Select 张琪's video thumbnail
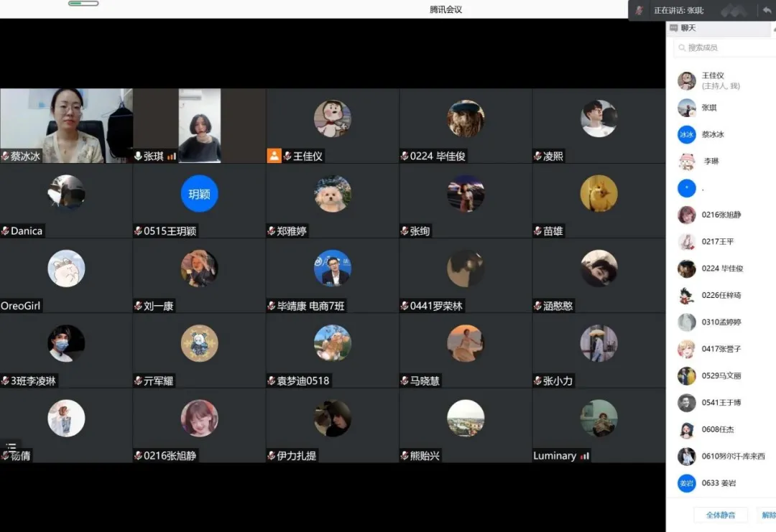 (x=199, y=125)
